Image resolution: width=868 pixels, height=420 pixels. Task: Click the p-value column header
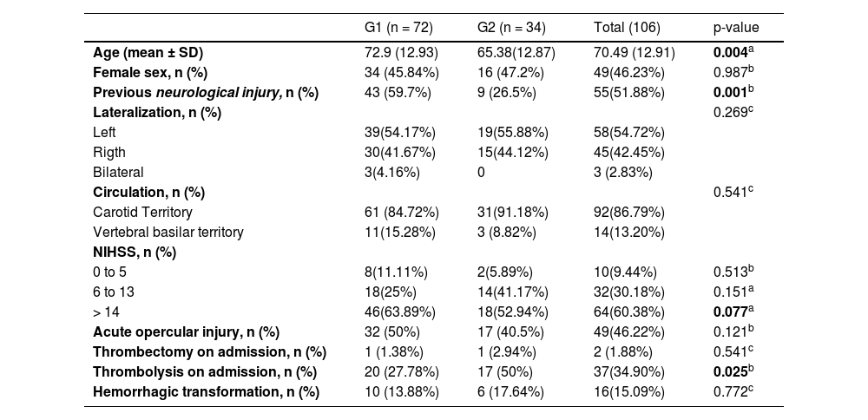point(735,28)
